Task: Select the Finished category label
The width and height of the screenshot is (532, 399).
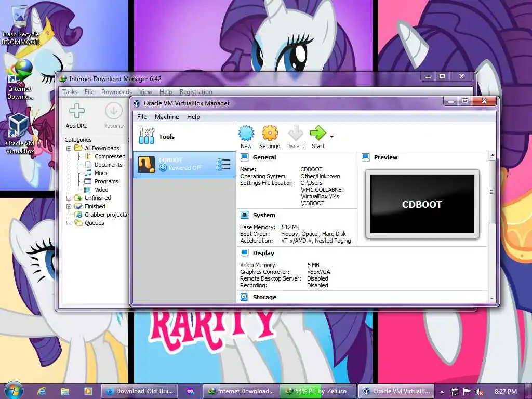Action: pos(95,206)
